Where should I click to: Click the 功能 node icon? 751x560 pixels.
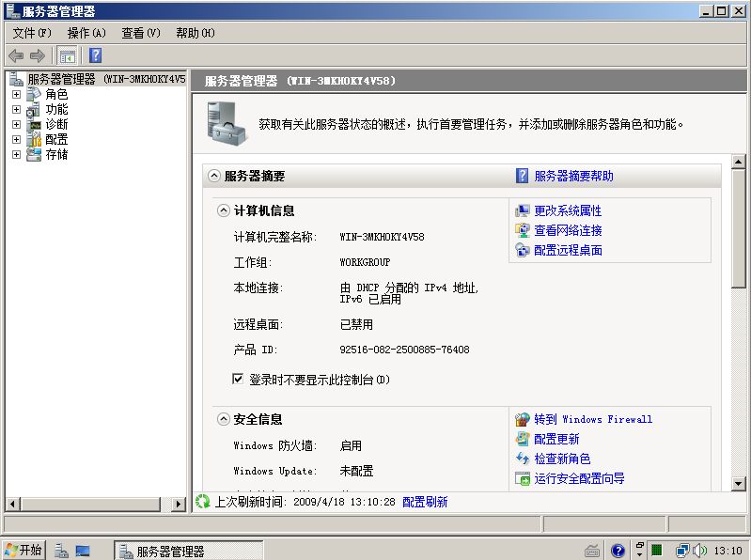click(34, 110)
